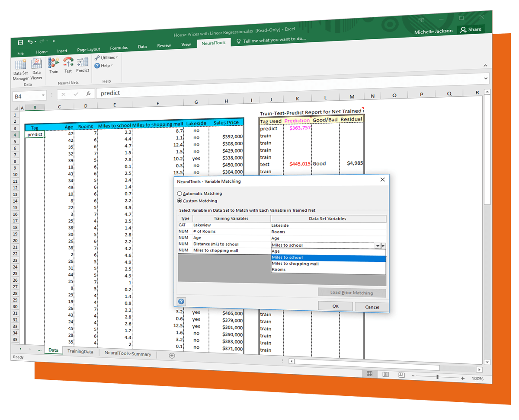The width and height of the screenshot is (519, 420).
Task: Click the sheet scroll-right arrow
Action: [x=479, y=370]
